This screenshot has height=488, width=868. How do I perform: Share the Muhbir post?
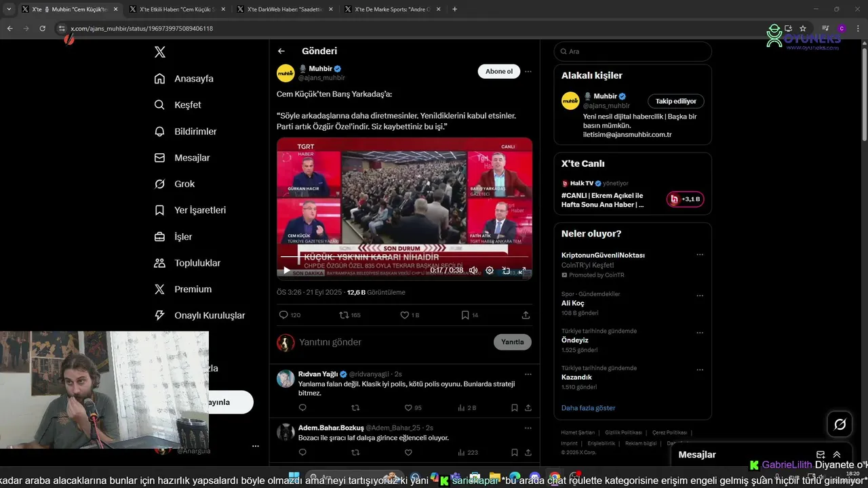click(526, 315)
